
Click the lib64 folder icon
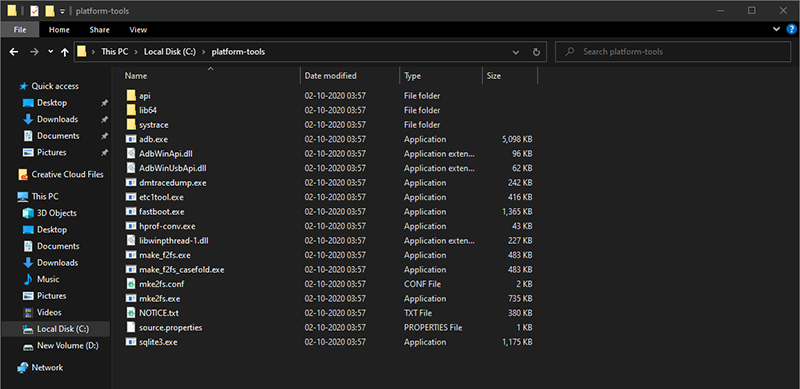pyautogui.click(x=131, y=110)
